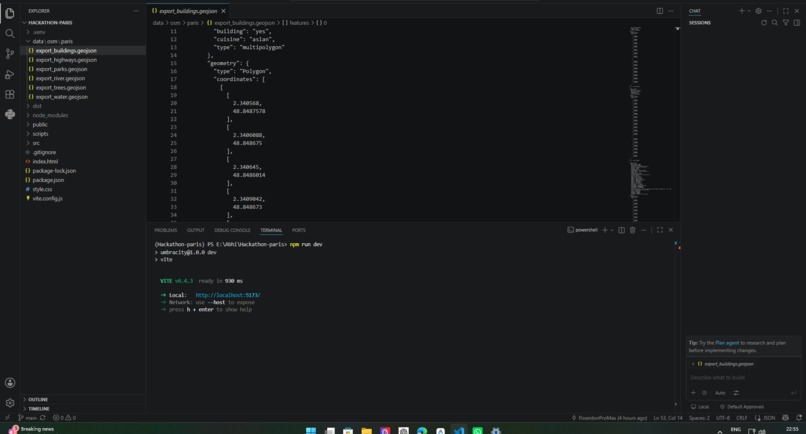Screen dimensions: 806x434
Task: Switch to the PORTS tab
Action: [x=299, y=230]
